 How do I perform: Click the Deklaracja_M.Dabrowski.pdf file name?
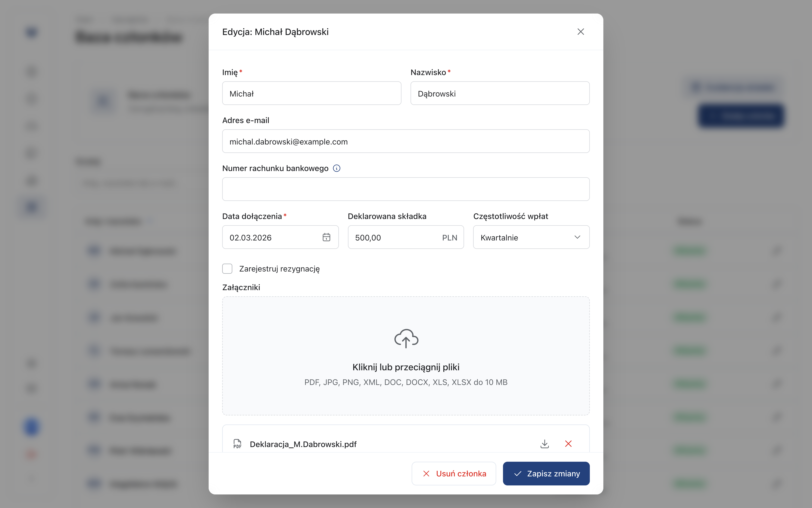(x=303, y=444)
